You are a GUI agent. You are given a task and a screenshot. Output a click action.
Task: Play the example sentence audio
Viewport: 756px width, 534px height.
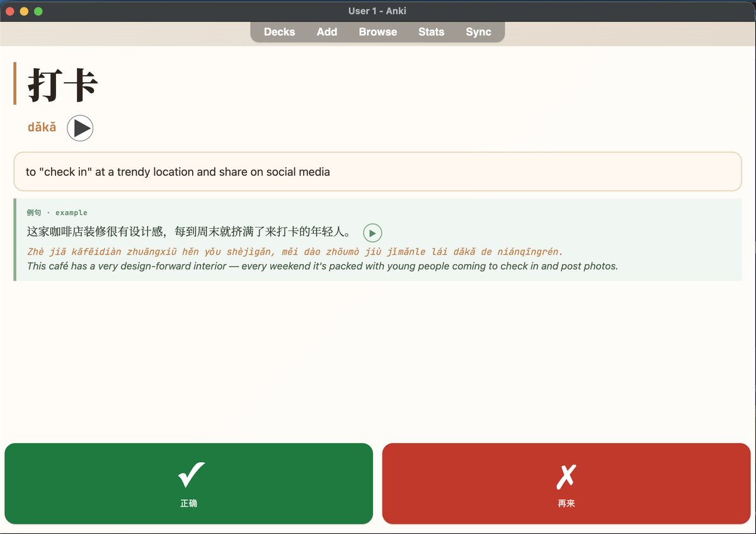click(372, 233)
